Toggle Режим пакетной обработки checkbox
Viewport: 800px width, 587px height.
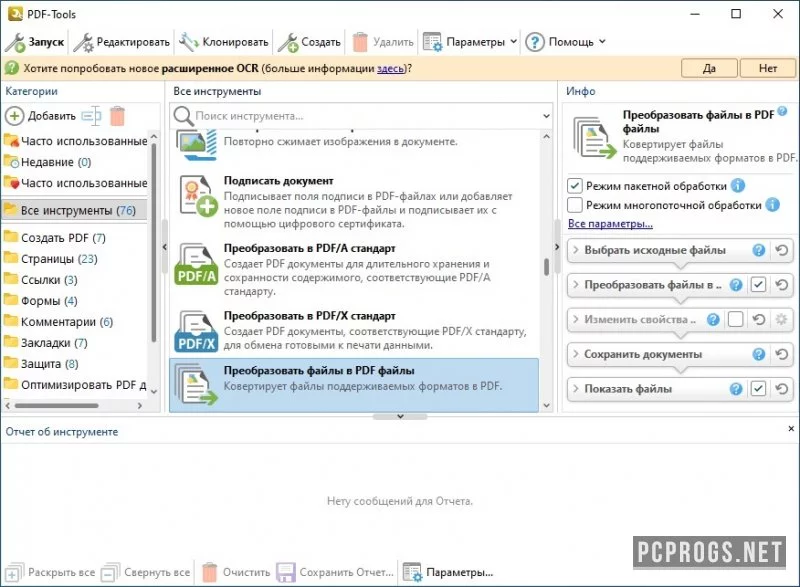click(x=574, y=185)
